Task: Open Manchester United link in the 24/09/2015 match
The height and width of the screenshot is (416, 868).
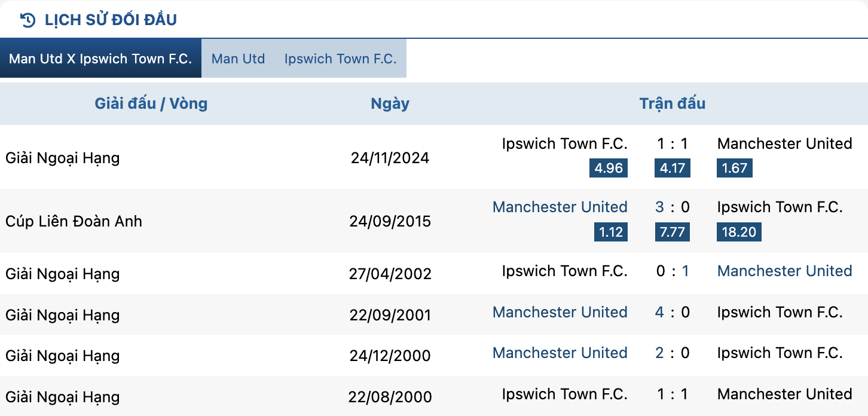Action: click(x=560, y=207)
